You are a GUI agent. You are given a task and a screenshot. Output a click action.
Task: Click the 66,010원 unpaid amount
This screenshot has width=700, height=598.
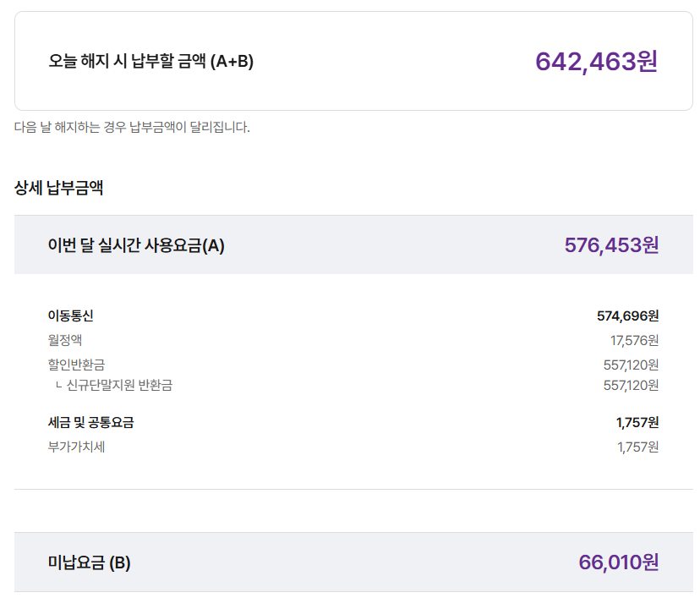[x=619, y=562]
